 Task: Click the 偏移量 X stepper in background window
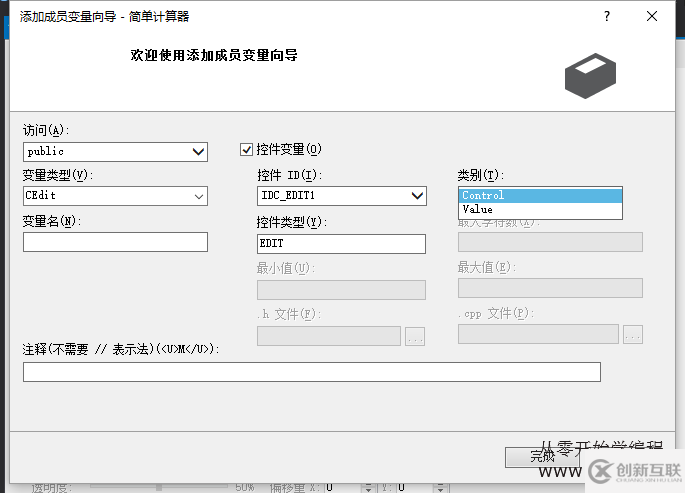coord(368,488)
